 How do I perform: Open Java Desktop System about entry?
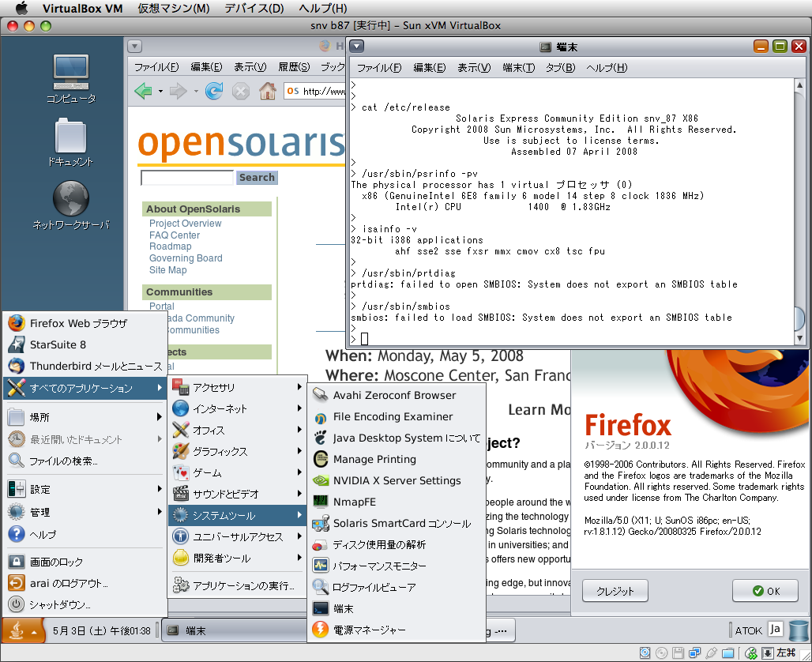397,438
